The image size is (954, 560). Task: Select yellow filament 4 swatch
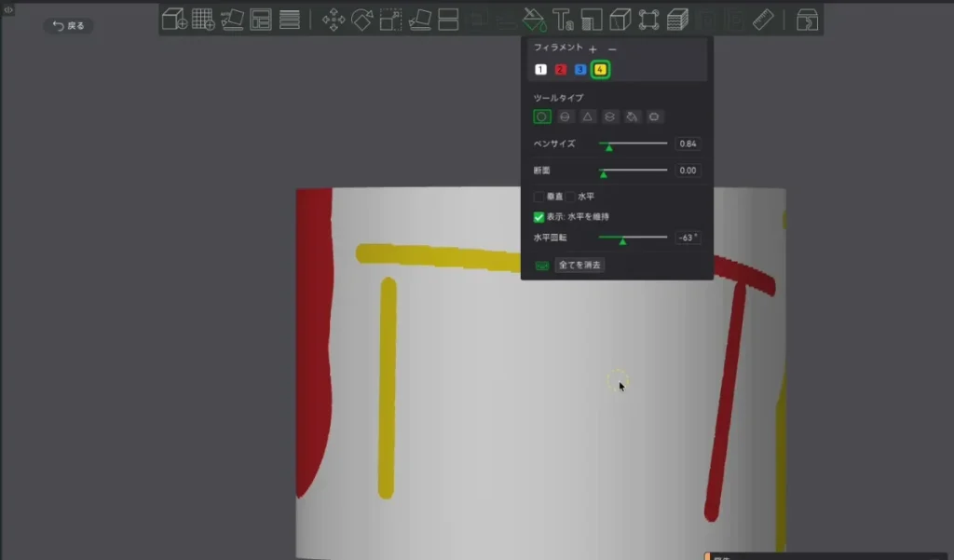tap(600, 69)
